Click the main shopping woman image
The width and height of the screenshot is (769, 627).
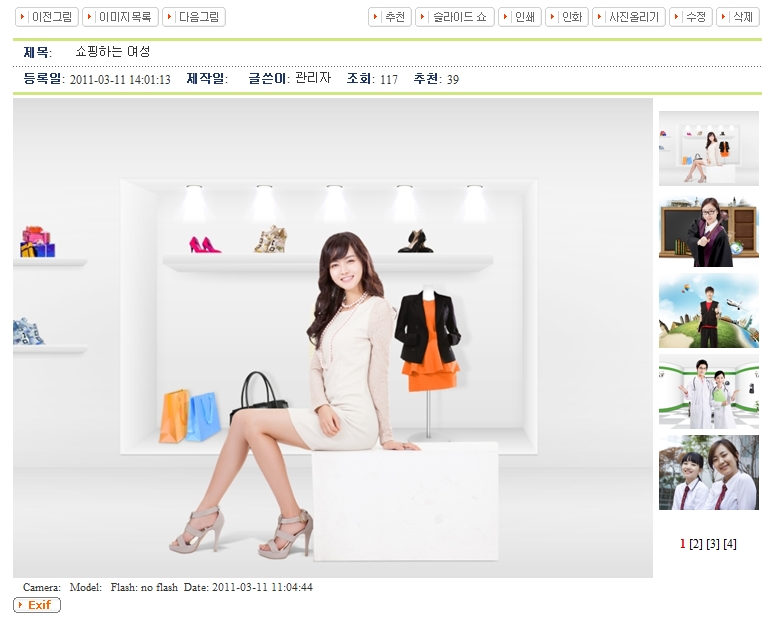332,337
